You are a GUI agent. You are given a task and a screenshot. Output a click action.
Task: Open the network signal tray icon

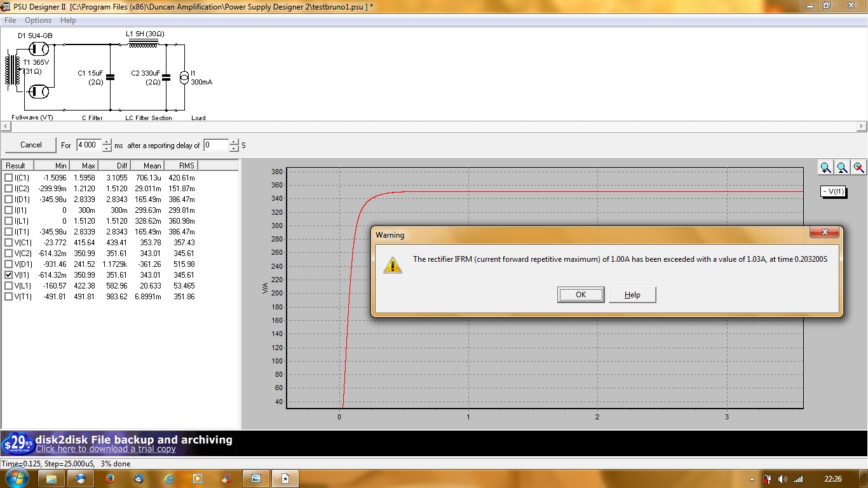coord(797,479)
